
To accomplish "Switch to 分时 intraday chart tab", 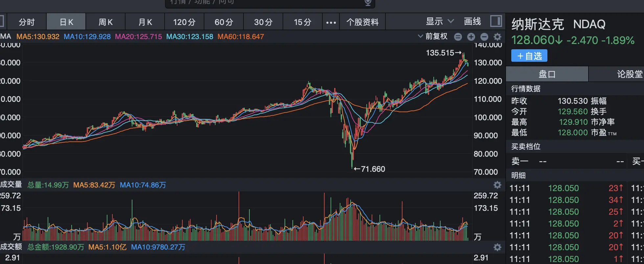I will coord(27,22).
